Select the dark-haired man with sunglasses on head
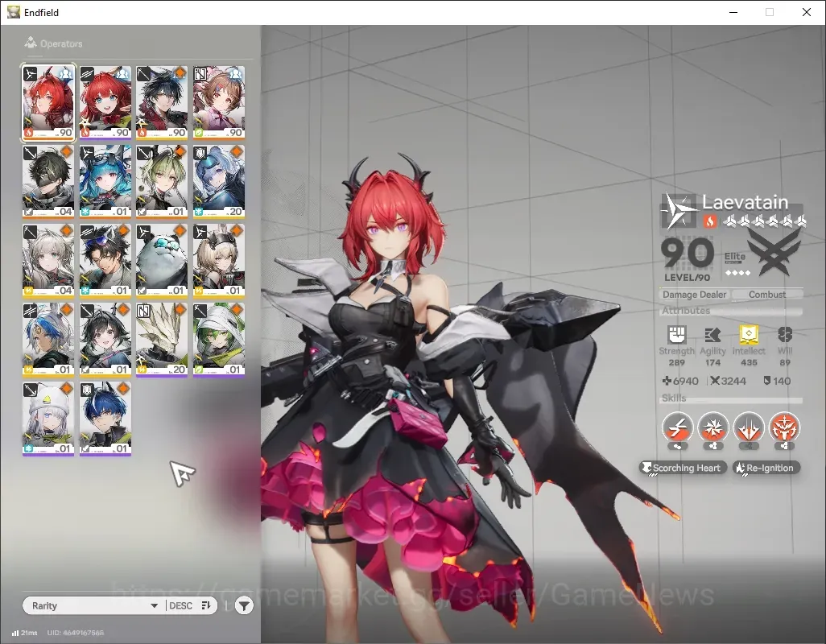The width and height of the screenshot is (826, 644). tap(105, 261)
